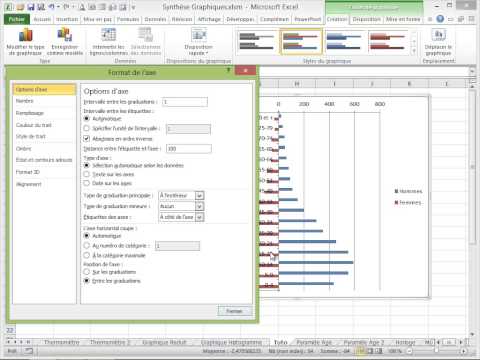
Task: Close the Format de l'axe dialog with red X
Action: click(245, 70)
